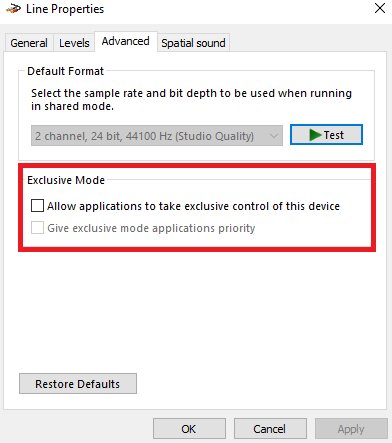The height and width of the screenshot is (443, 392).
Task: Click the Test button
Action: pyautogui.click(x=326, y=135)
